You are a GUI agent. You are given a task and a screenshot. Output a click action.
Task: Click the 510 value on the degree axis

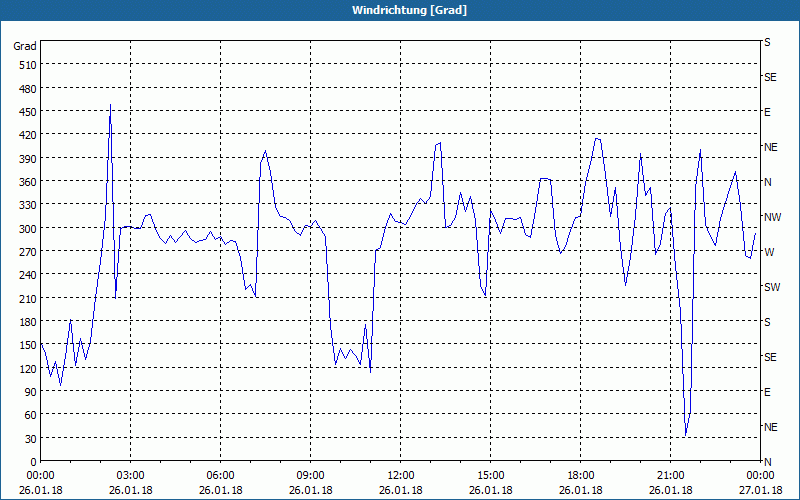(x=28, y=65)
